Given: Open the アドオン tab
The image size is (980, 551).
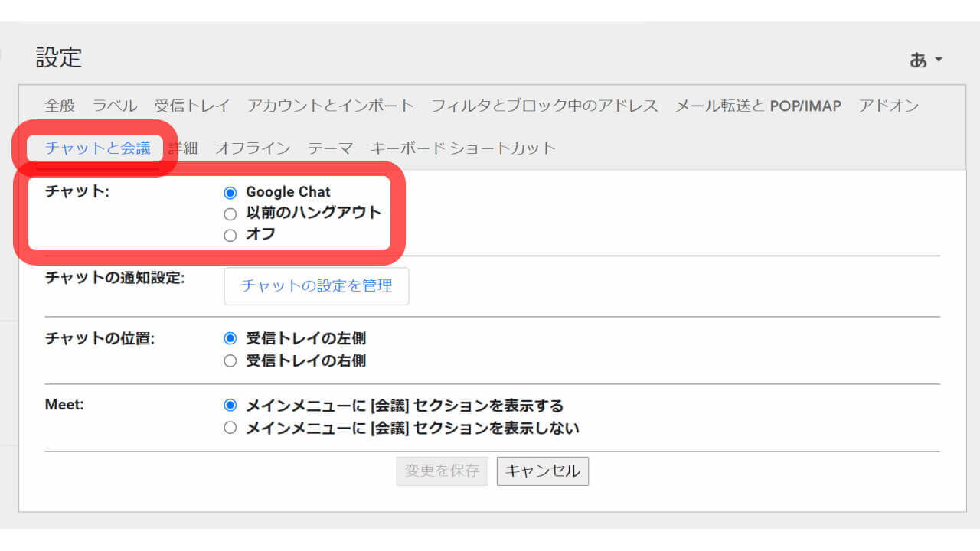Looking at the screenshot, I should (x=890, y=106).
